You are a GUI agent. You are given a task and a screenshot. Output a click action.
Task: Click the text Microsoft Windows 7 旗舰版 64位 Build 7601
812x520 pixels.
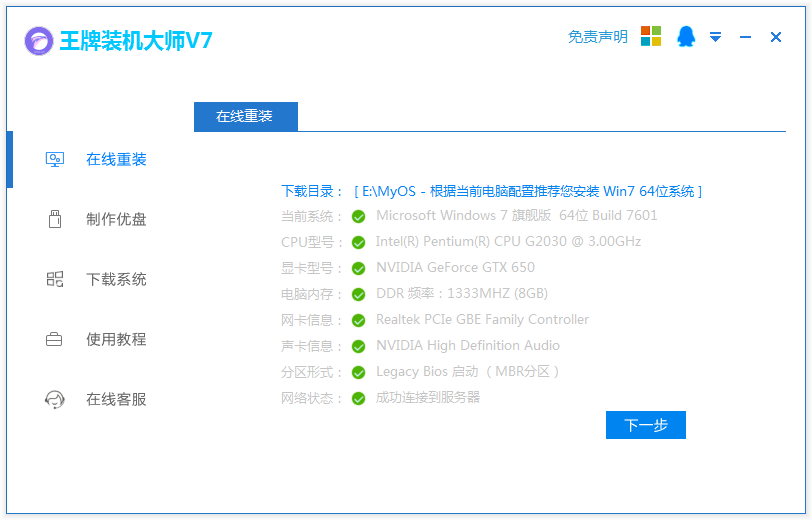coord(516,215)
